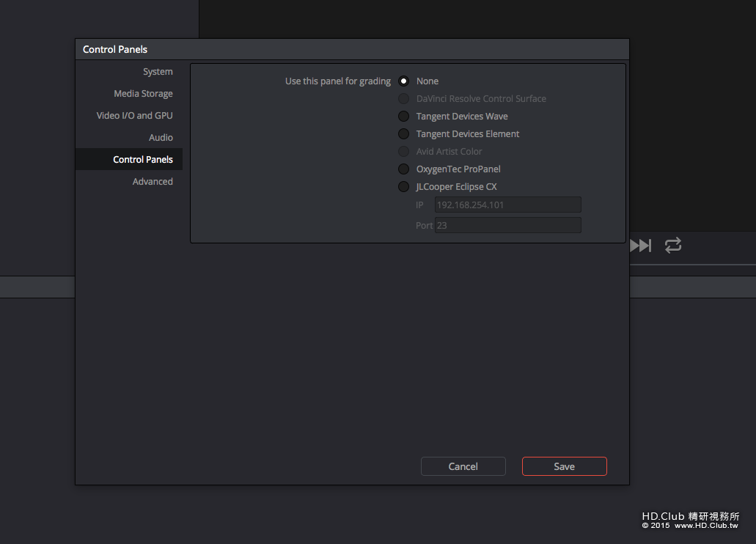Click the Control Panels dialog title
The height and width of the screenshot is (544, 756).
point(115,50)
